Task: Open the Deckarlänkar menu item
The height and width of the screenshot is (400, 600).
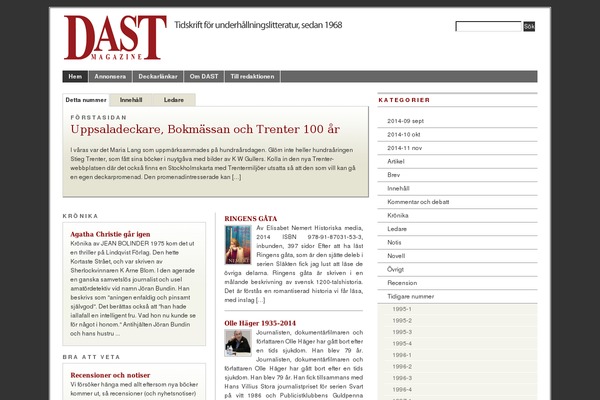Action: pos(158,77)
